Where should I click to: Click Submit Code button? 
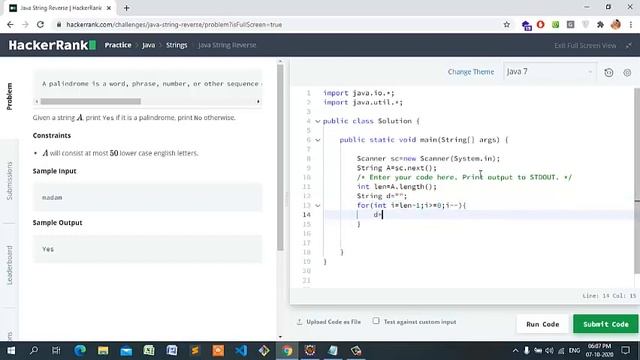[606, 324]
